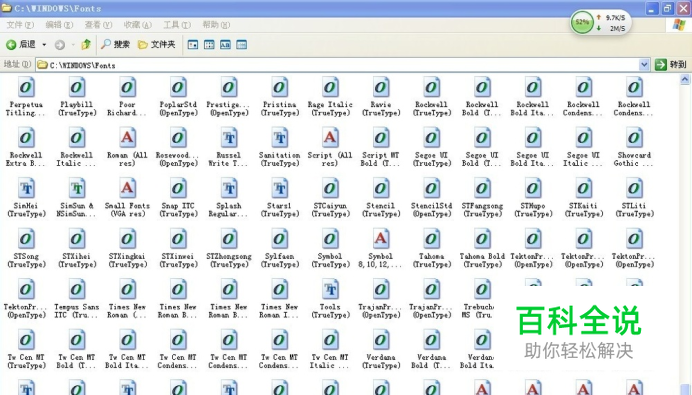This screenshot has width=692, height=395.
Task: Select the Roman (All res) font icon
Action: [128, 138]
